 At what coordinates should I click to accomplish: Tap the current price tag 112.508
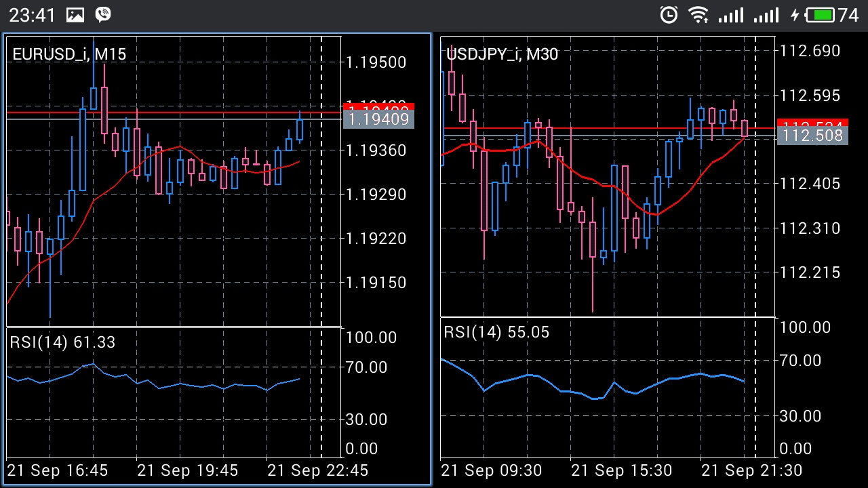pos(811,136)
